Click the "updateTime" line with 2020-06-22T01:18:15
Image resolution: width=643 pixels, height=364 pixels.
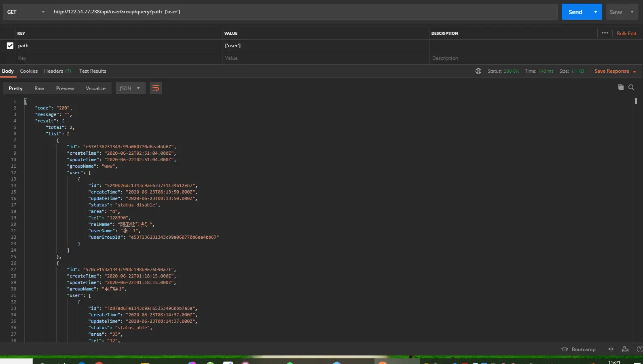point(122,282)
